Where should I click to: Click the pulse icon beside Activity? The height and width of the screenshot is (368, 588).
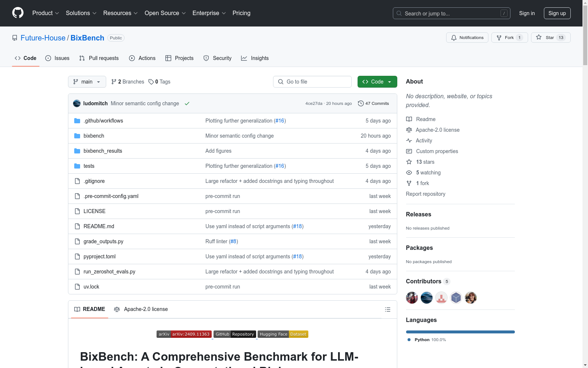pyautogui.click(x=409, y=141)
